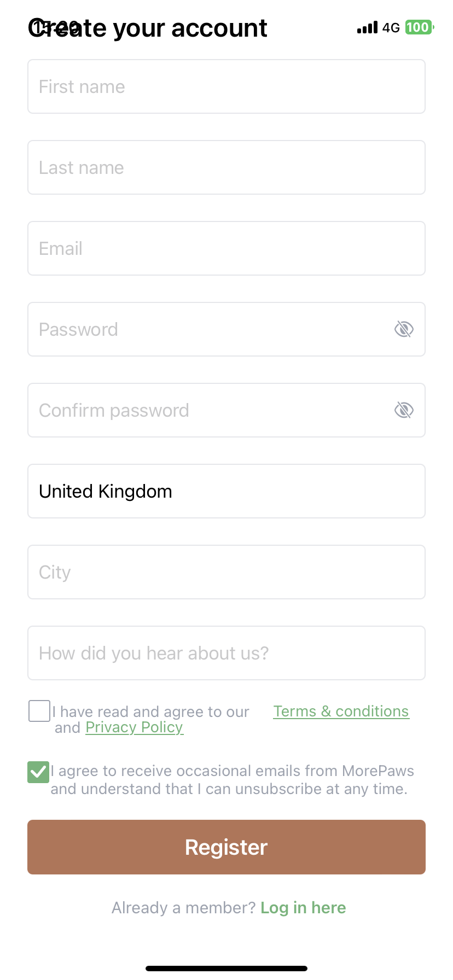Tap the Log in here link
The image size is (453, 980).
pos(303,908)
